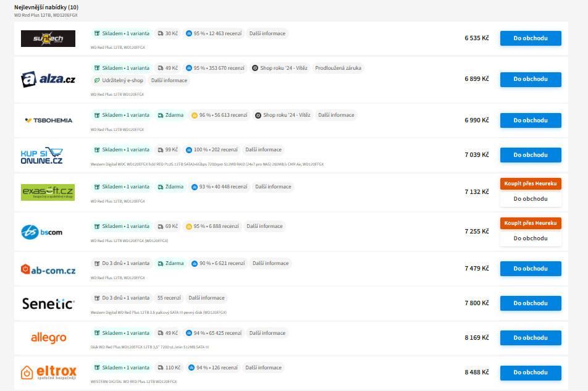
Task: Click allegro's 49 Kč delivery badge
Action: point(167,333)
